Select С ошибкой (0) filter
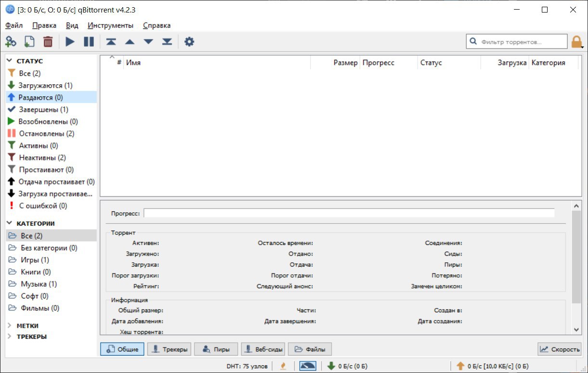This screenshot has width=588, height=373. 51,206
